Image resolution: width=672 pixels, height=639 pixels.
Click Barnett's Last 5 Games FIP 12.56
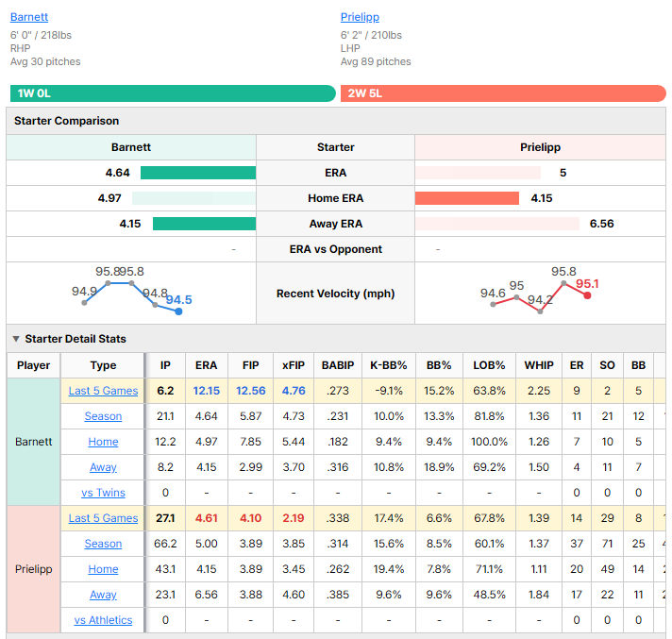point(250,391)
